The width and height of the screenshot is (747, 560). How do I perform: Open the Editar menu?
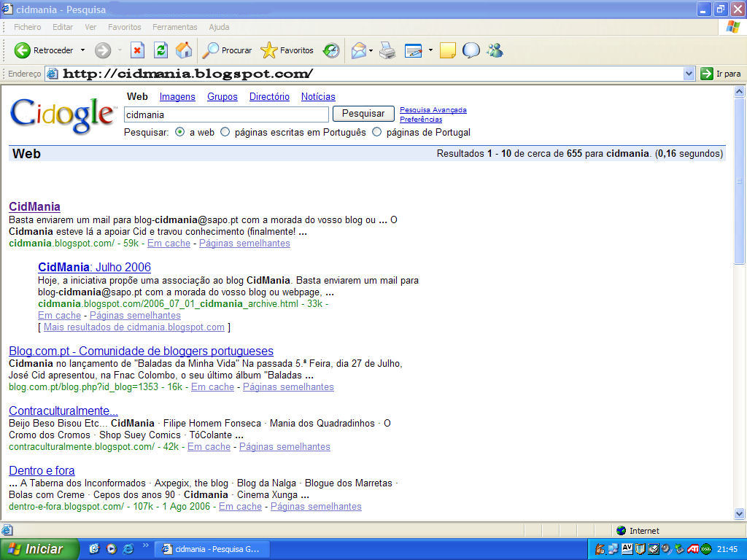click(x=63, y=27)
